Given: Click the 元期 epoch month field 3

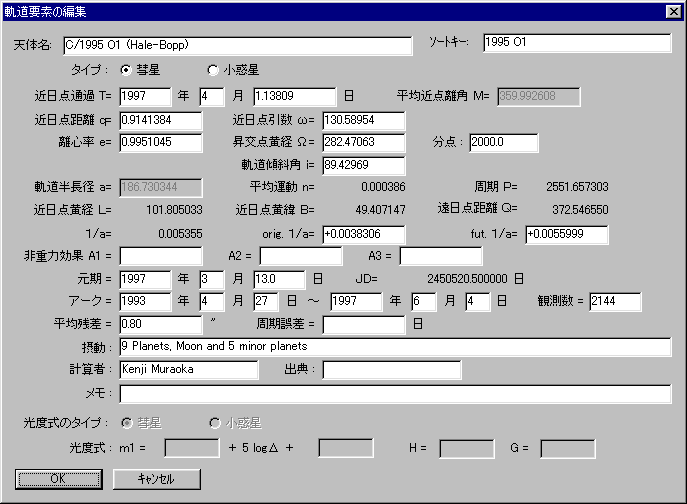Looking at the screenshot, I should pos(212,279).
